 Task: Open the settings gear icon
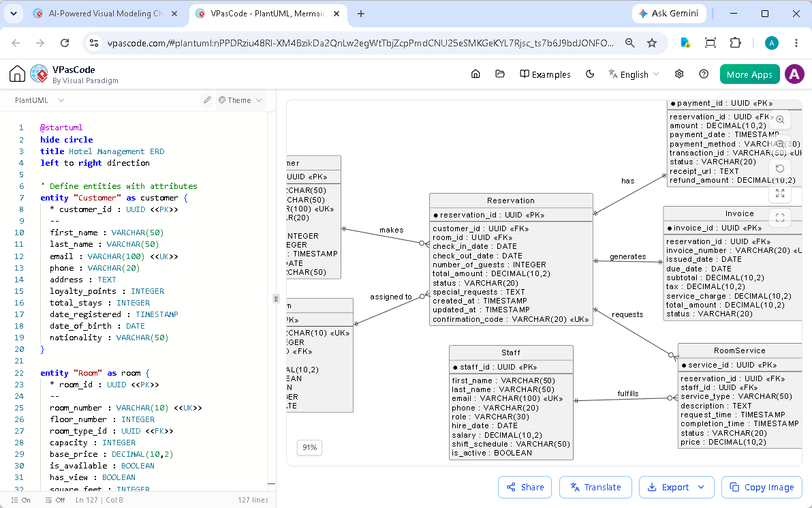coord(679,74)
